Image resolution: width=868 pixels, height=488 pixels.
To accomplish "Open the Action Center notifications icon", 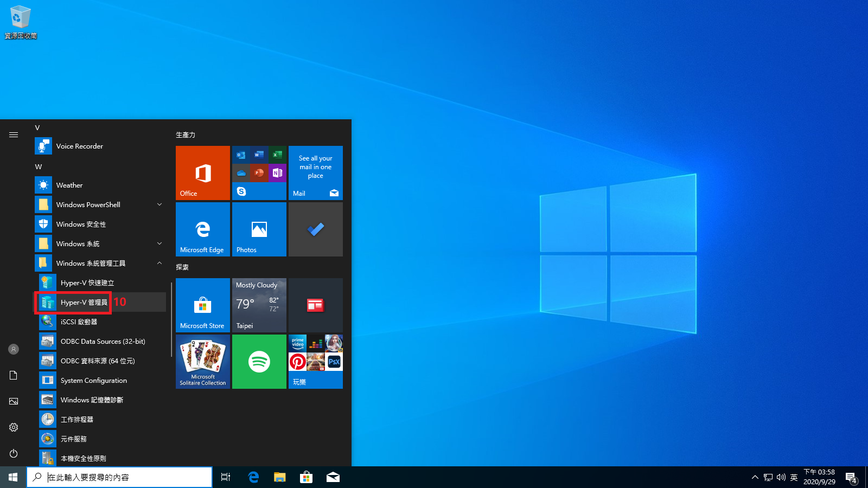I will [851, 478].
